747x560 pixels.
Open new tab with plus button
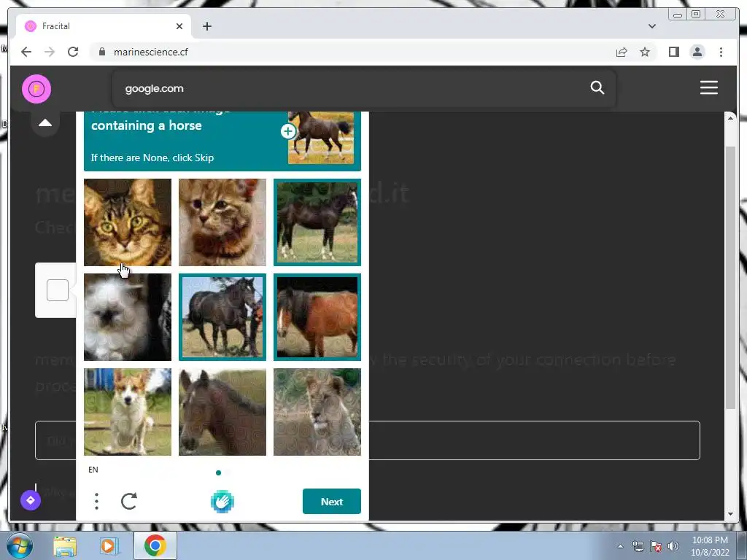pos(206,26)
